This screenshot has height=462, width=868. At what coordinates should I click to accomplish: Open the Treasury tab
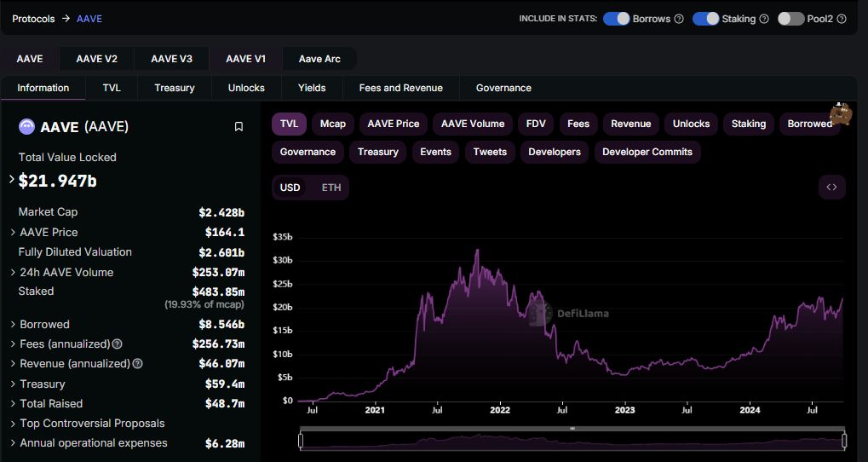[175, 88]
